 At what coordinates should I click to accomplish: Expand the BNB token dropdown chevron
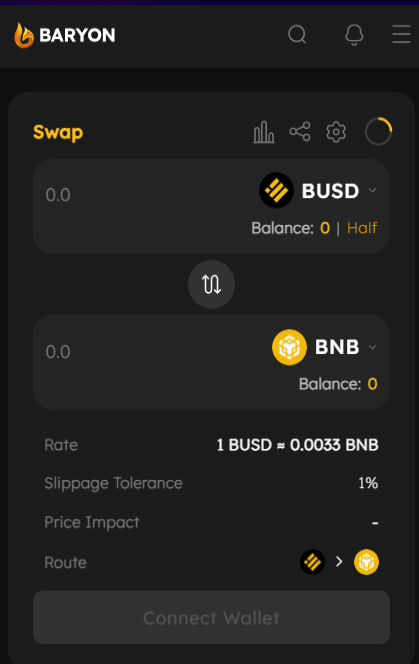[372, 347]
